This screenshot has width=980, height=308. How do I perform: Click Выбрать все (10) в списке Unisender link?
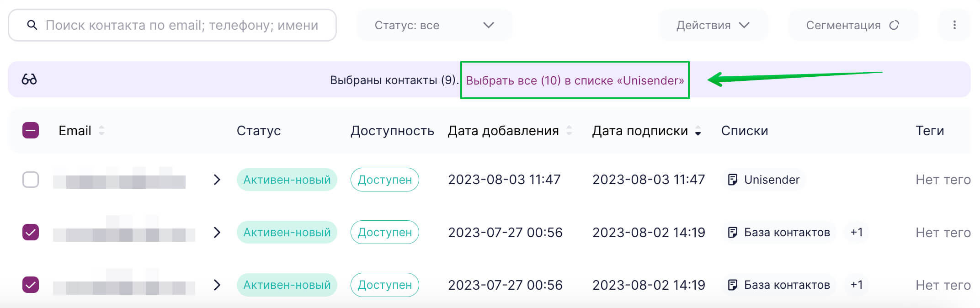point(575,80)
